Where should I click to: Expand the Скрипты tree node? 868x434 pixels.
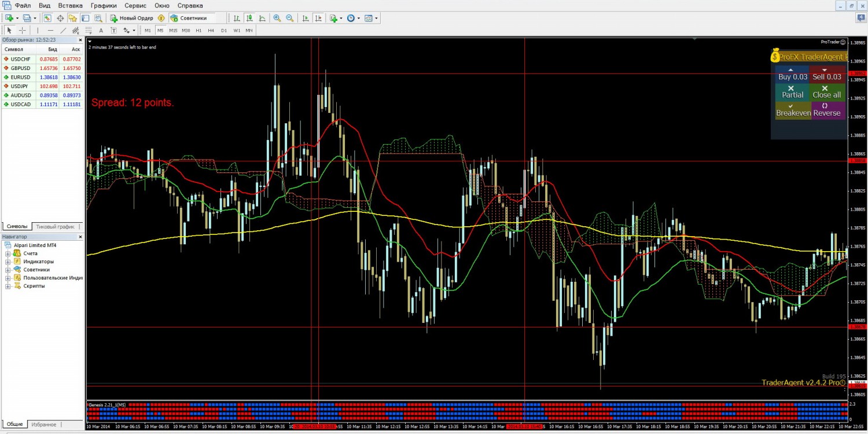[9, 286]
